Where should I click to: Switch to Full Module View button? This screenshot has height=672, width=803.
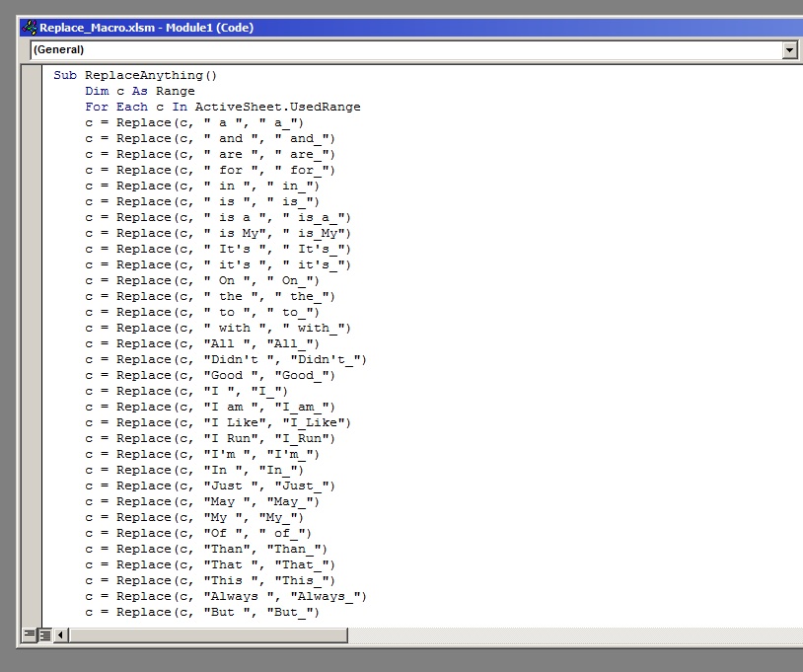45,635
